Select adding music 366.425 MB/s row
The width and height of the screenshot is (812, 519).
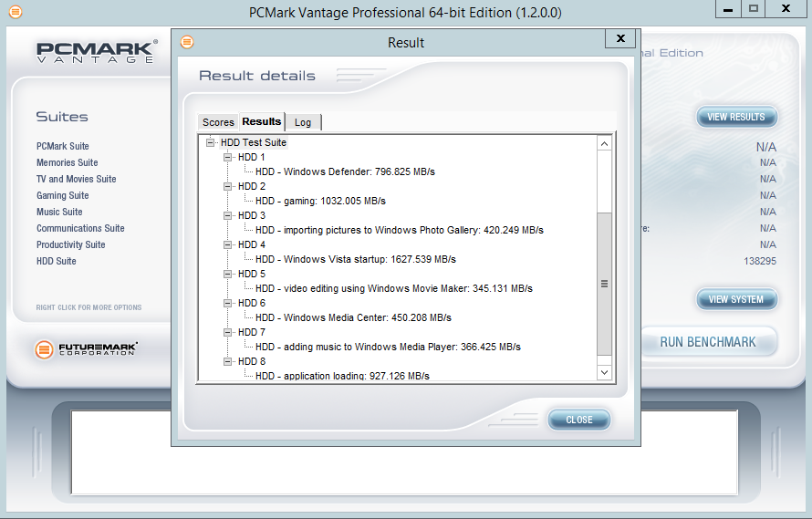click(388, 347)
